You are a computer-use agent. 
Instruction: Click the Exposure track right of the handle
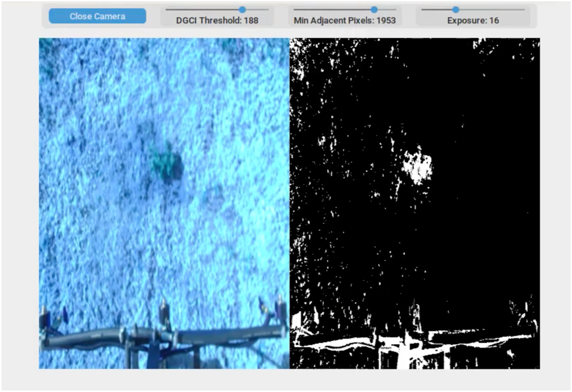coord(492,10)
